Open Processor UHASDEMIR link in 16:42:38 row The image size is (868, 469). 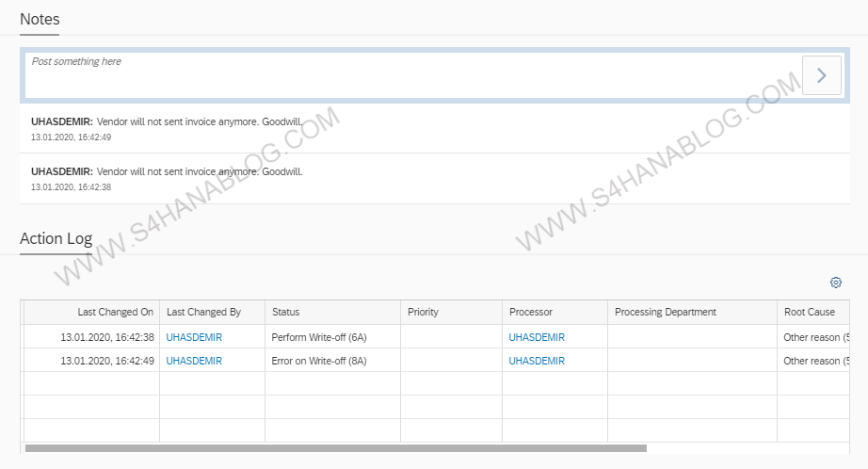coord(537,337)
